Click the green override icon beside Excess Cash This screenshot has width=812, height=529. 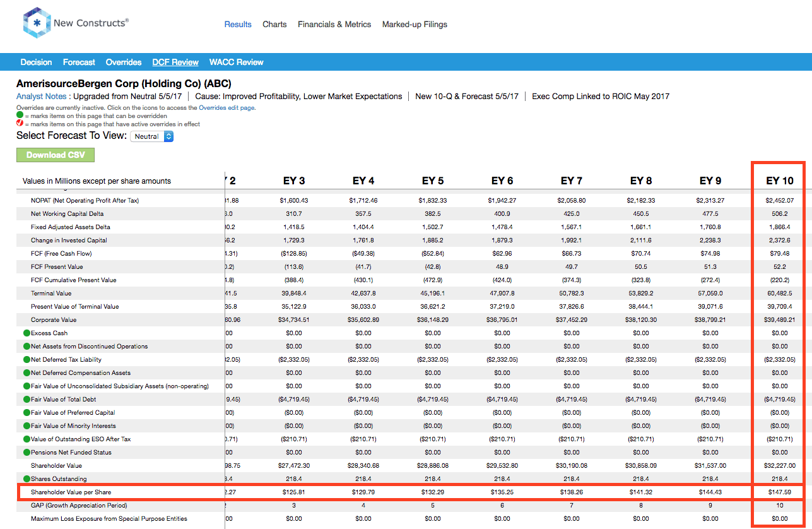pos(26,333)
